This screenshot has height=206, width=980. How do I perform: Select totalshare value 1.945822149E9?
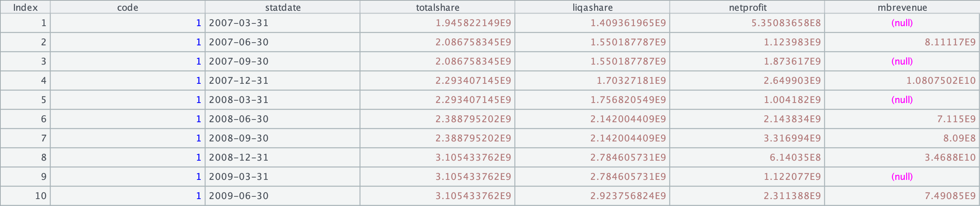[438, 23]
